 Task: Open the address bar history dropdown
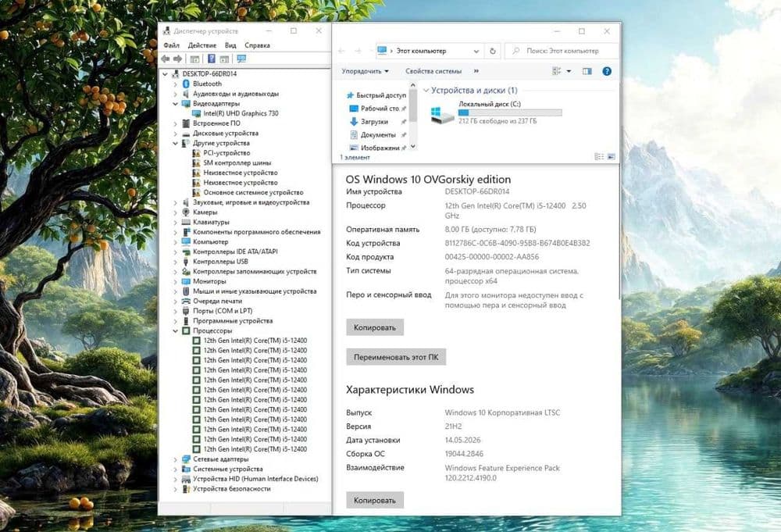coord(476,51)
